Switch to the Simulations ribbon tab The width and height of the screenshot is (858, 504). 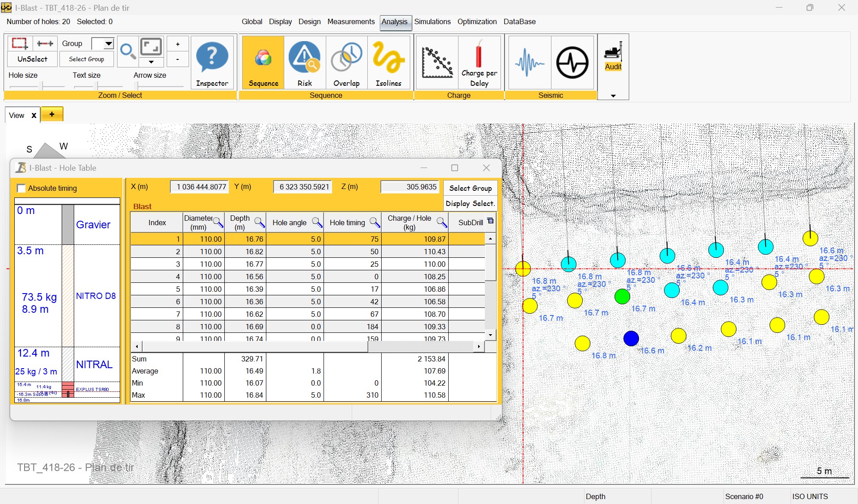click(432, 21)
